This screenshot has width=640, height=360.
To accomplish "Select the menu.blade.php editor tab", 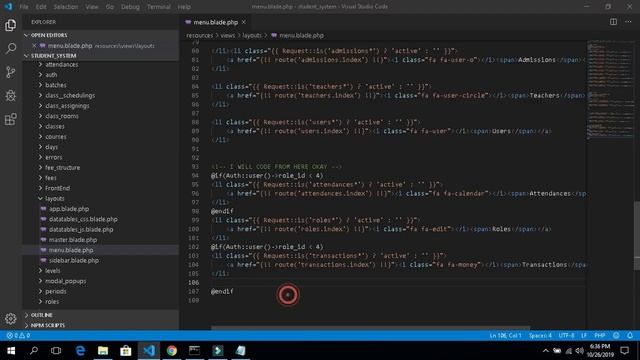I will tap(216, 22).
